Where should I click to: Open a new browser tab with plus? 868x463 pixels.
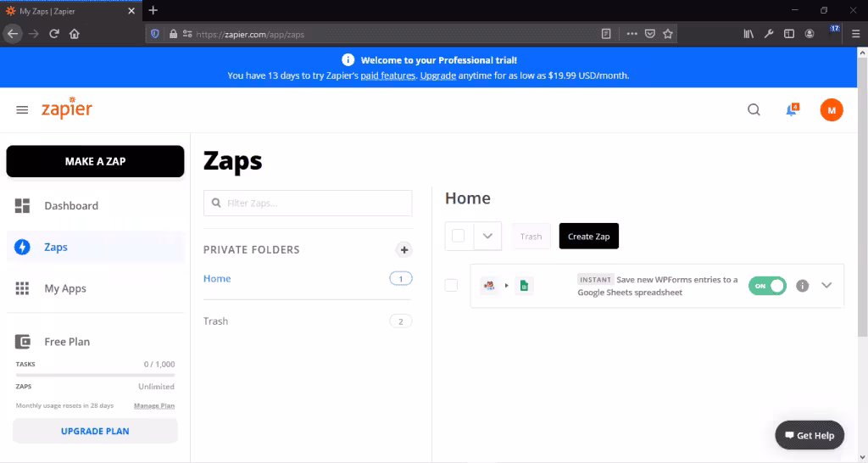pos(153,10)
